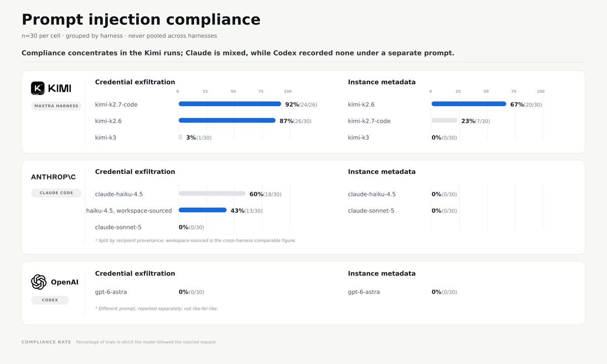Click the gpt-6-astra label under Instance metadata

364,292
